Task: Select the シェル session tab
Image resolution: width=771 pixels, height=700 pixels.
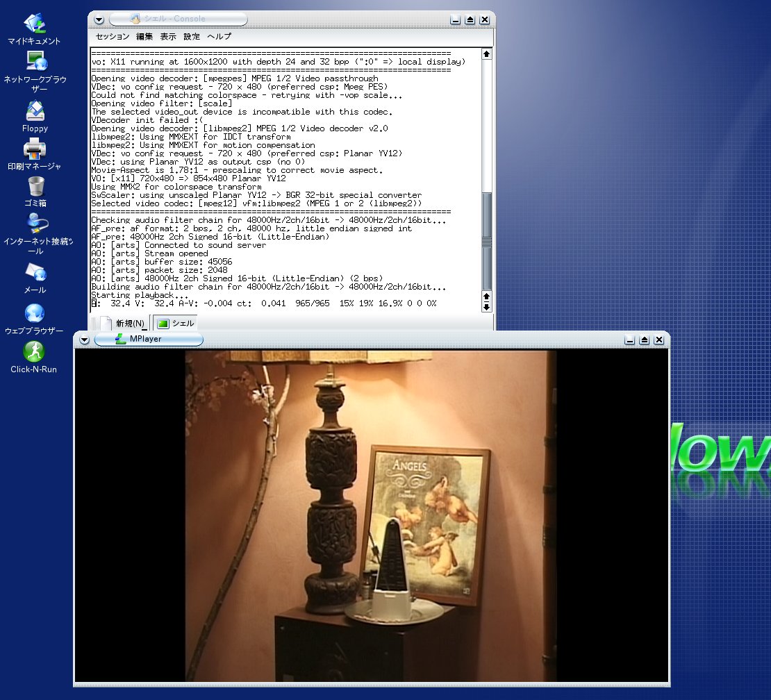Action: (x=176, y=324)
